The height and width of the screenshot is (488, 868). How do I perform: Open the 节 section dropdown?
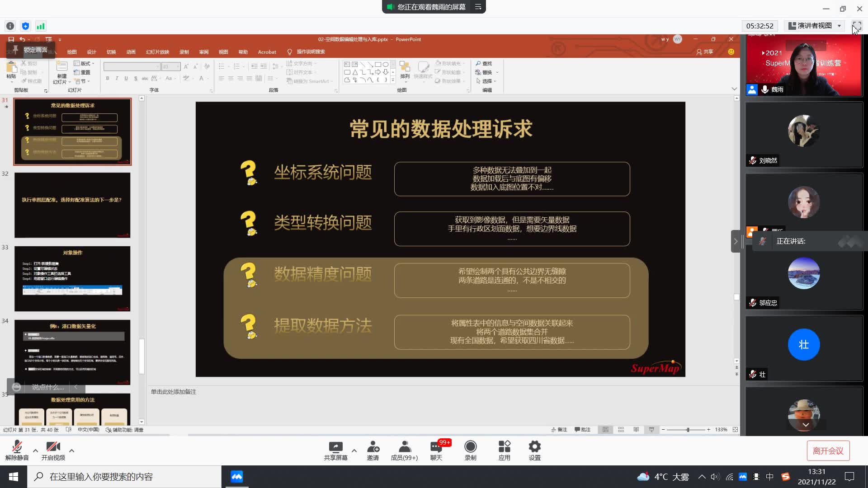point(82,81)
